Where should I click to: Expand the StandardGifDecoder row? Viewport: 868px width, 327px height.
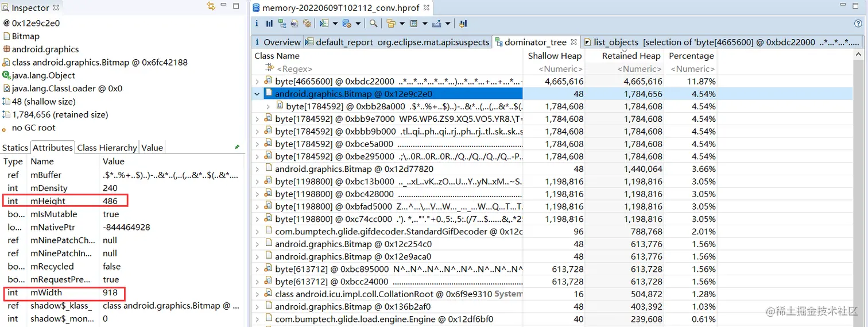click(257, 232)
